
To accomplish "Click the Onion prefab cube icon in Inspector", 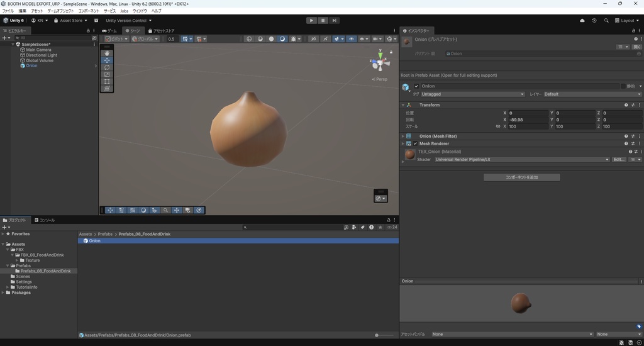I will coord(406,87).
